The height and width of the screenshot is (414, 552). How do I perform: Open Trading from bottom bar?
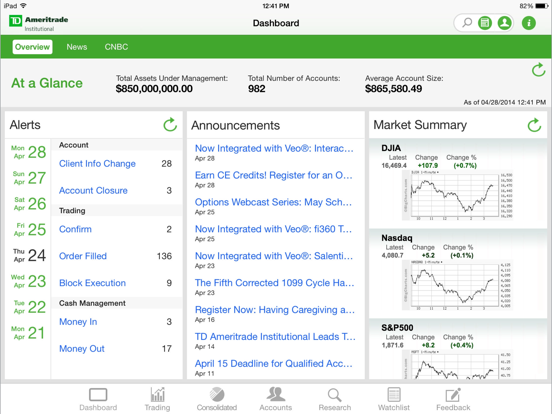pos(157,399)
